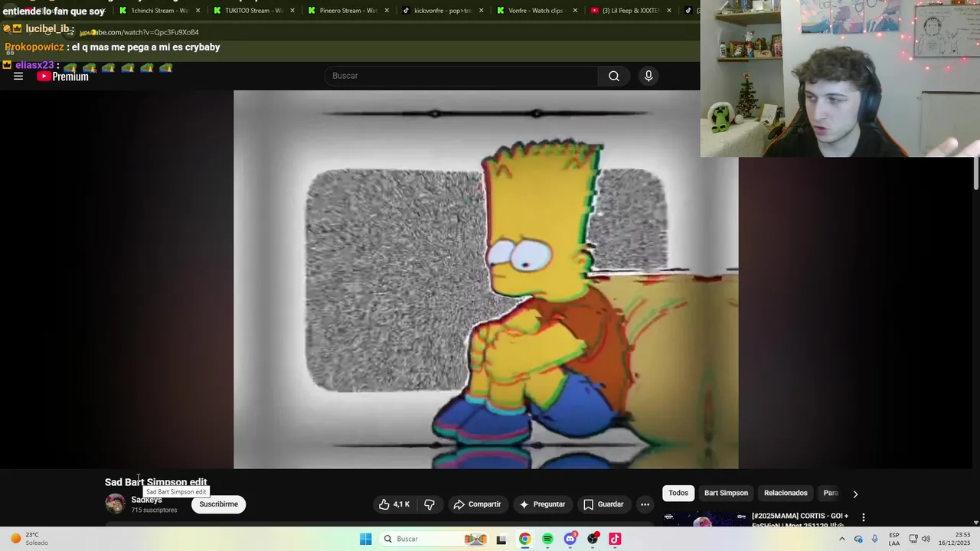Screen dimensions: 980x551
Task: Click the 715 suscriptores text
Action: [154, 510]
